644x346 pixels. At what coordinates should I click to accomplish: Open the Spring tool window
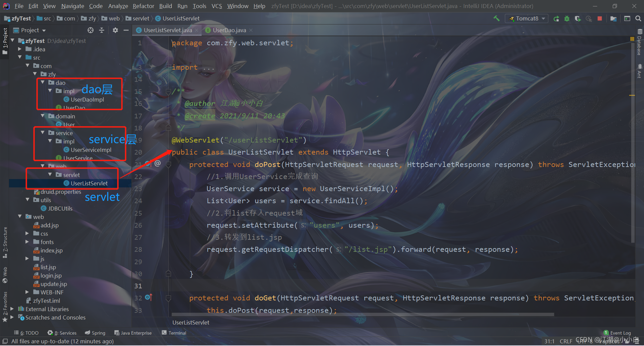[x=95, y=333]
